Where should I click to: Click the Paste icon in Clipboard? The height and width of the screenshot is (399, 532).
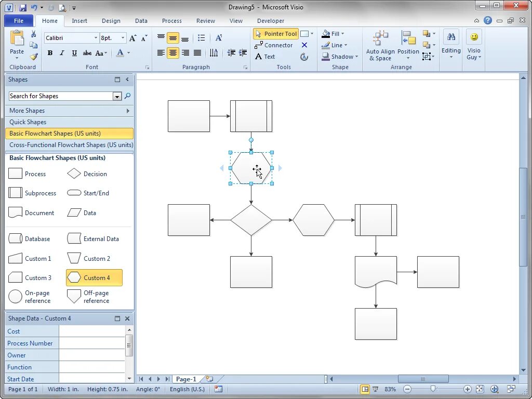[x=17, y=38]
